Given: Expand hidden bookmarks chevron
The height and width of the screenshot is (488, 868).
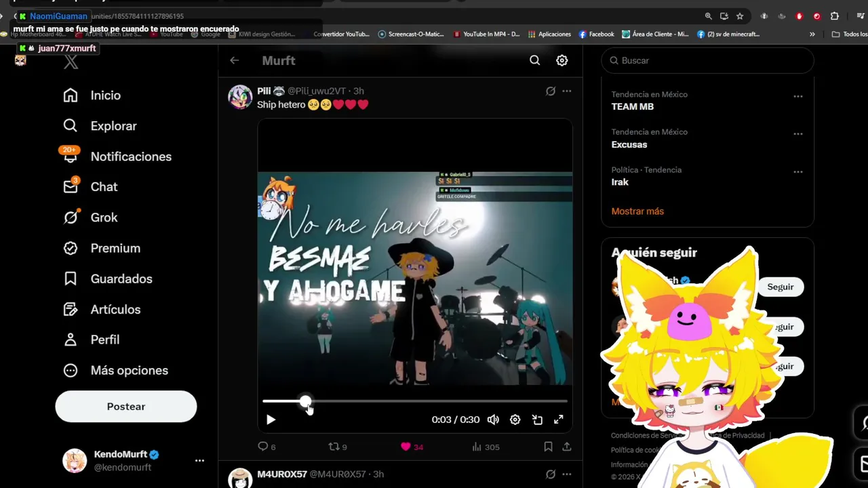Looking at the screenshot, I should [x=812, y=34].
